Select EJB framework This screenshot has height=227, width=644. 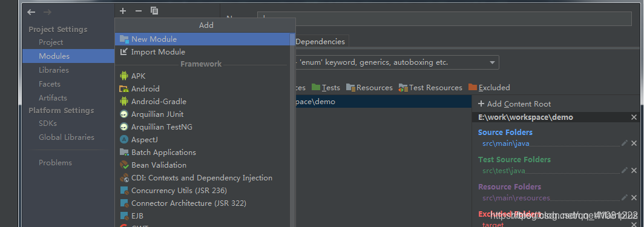pyautogui.click(x=203, y=216)
